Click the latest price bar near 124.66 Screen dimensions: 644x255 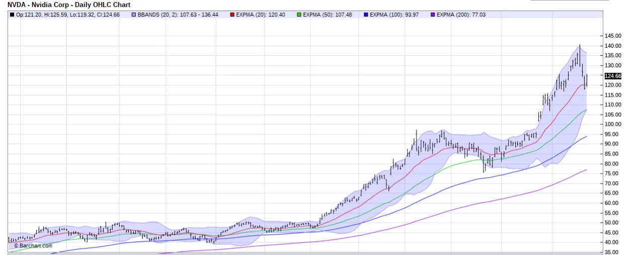coord(587,80)
